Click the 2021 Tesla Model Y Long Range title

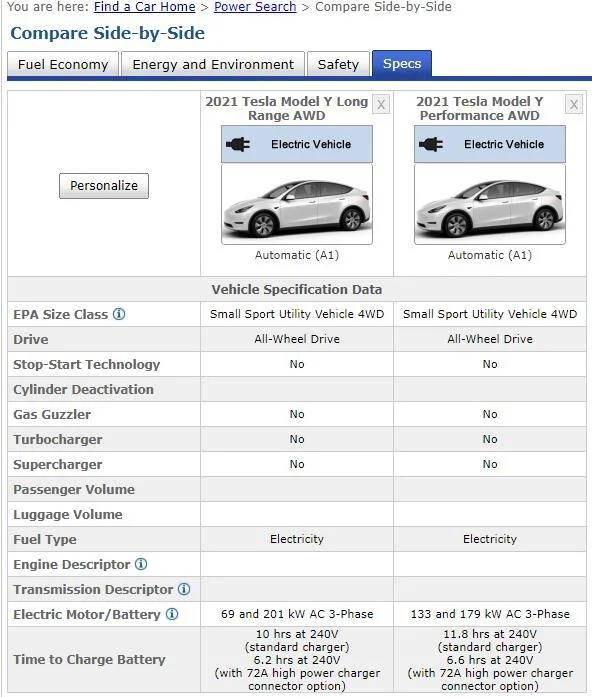pyautogui.click(x=287, y=108)
